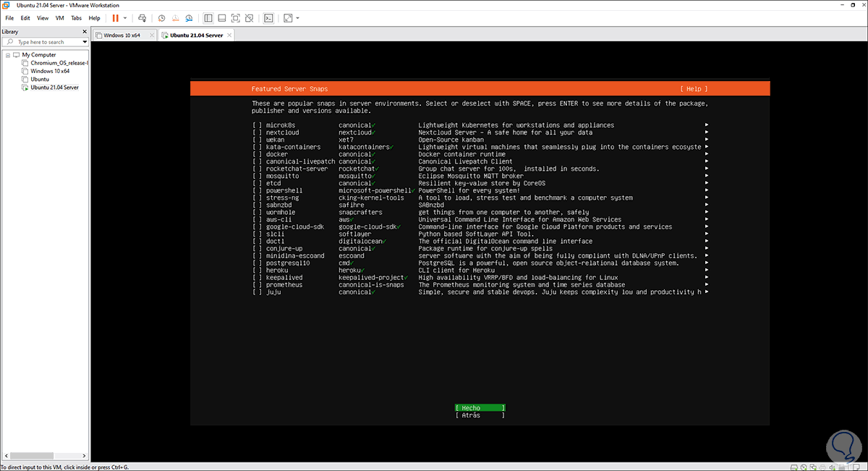
Task: Check the powershell snap checkbox
Action: [257, 190]
